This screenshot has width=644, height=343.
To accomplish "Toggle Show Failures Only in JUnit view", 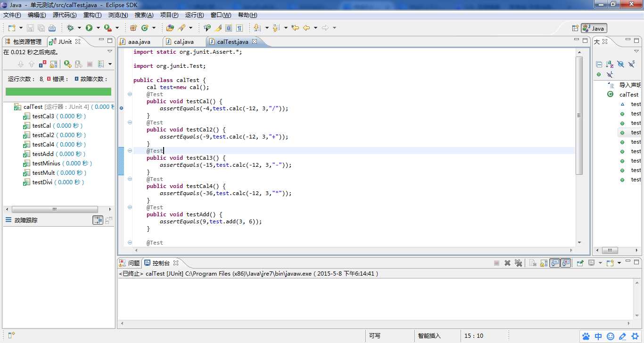I will point(42,64).
